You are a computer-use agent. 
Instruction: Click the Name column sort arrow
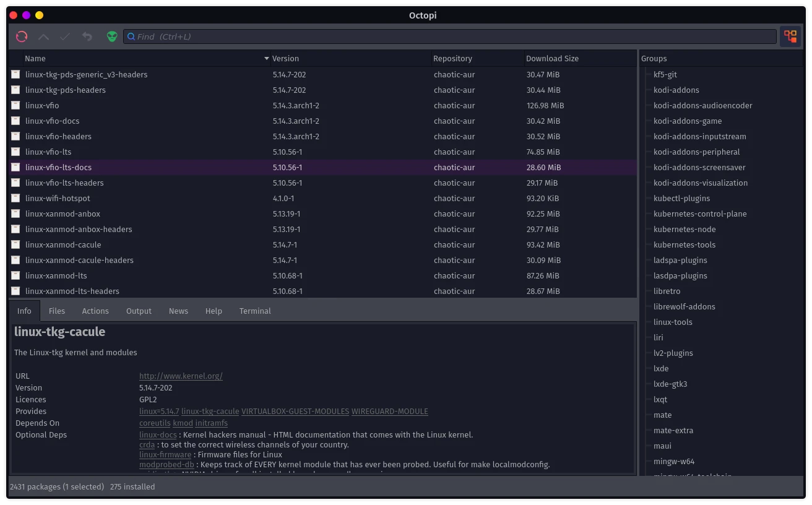pyautogui.click(x=267, y=59)
